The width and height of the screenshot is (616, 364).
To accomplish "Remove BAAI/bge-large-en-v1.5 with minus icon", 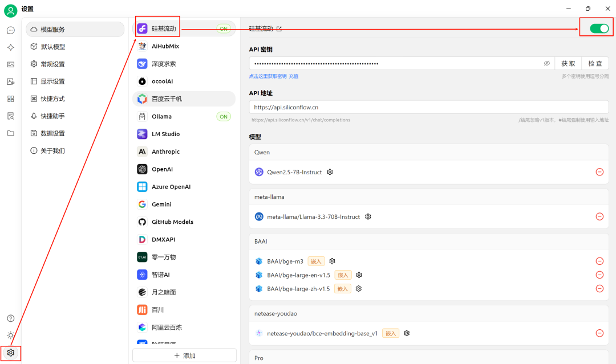I will pyautogui.click(x=599, y=275).
